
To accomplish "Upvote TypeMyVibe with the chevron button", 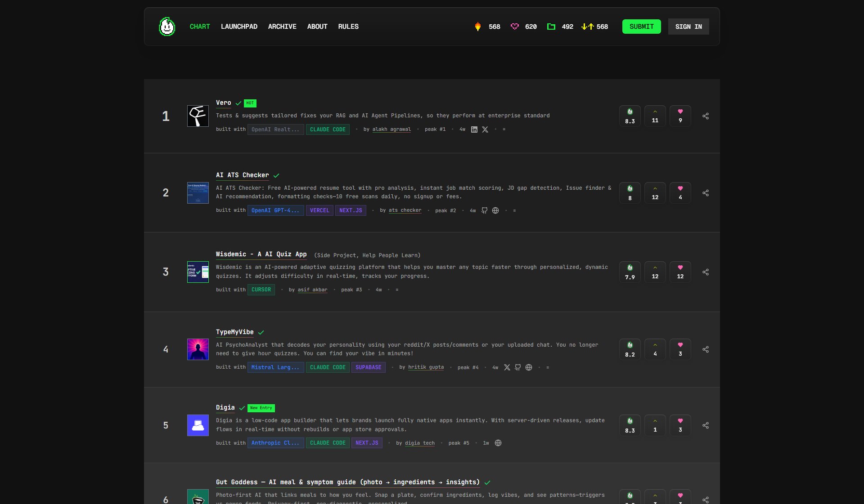I will 655,349.
